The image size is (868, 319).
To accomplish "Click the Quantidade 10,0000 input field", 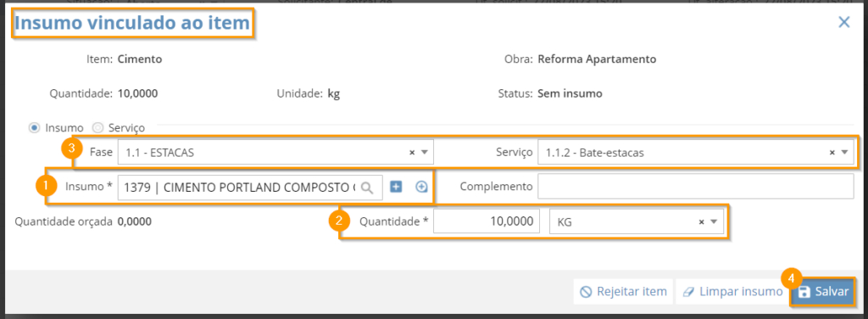I will tap(487, 222).
